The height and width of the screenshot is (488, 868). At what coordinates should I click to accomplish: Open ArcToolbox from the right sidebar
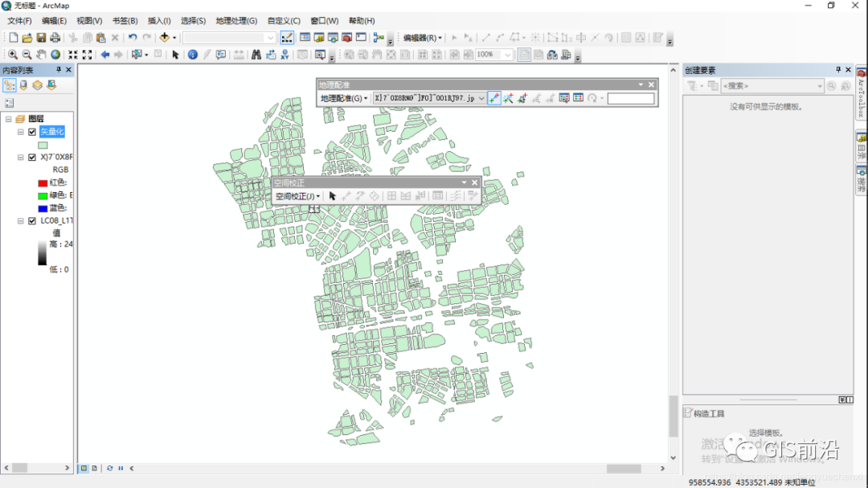click(x=861, y=90)
